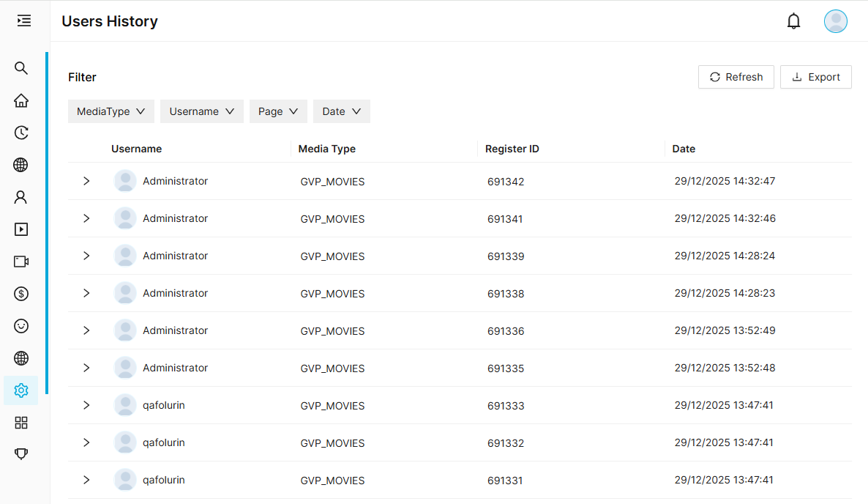Viewport: 868px width, 504px height.
Task: Select the settings gear sidebar icon
Action: (x=21, y=390)
